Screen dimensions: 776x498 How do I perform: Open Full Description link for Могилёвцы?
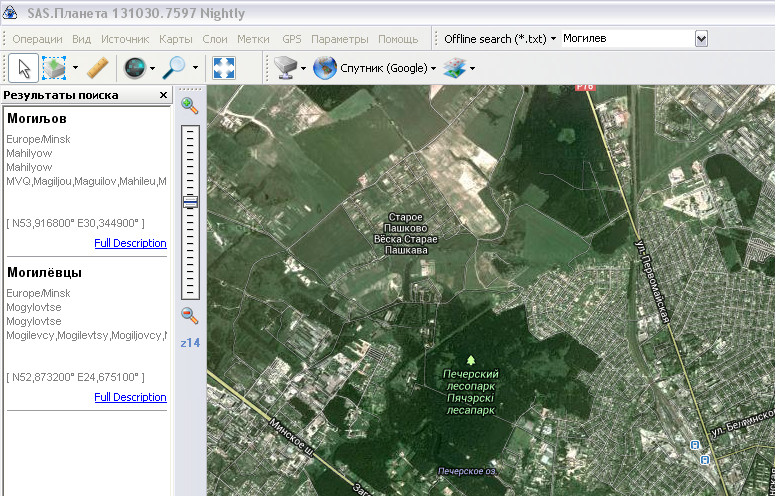[x=130, y=397]
